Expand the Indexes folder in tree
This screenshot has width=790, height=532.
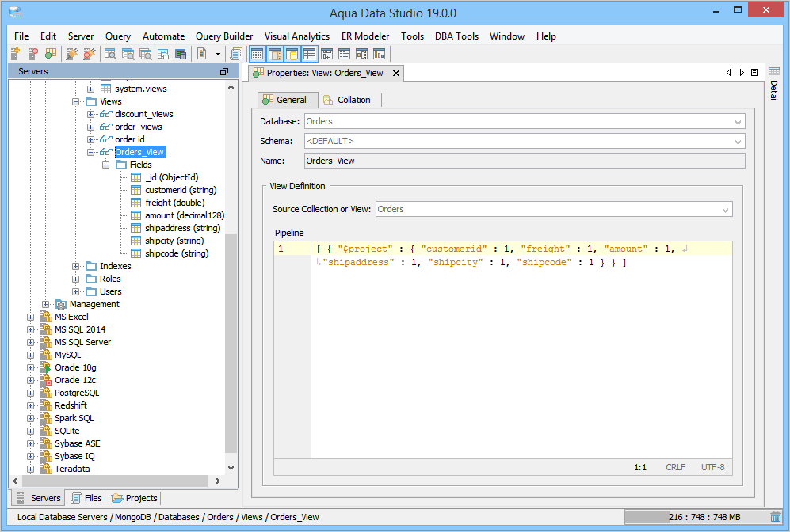(76, 266)
